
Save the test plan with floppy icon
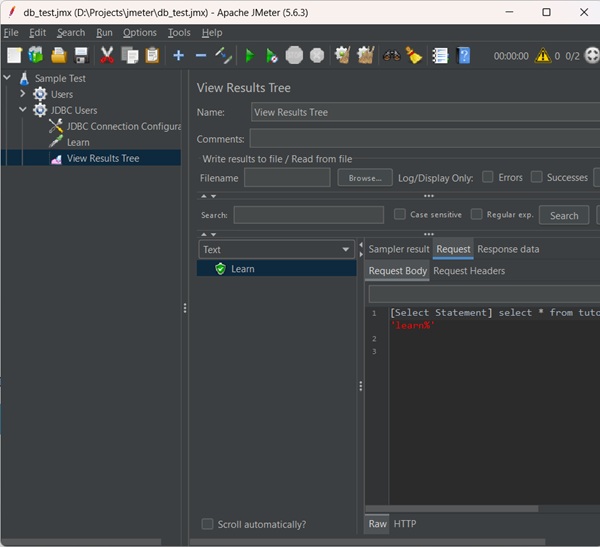tap(81, 56)
